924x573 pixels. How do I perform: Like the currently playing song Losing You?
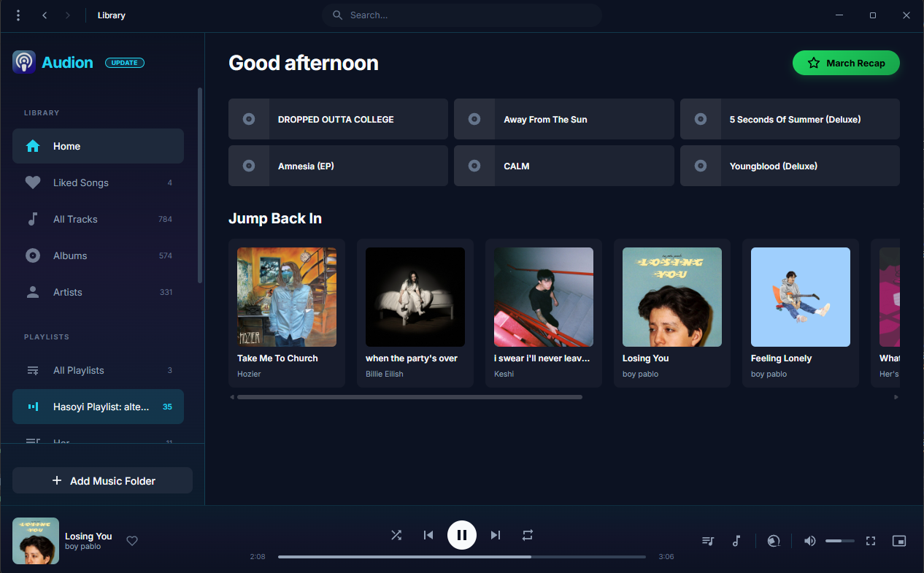click(132, 541)
